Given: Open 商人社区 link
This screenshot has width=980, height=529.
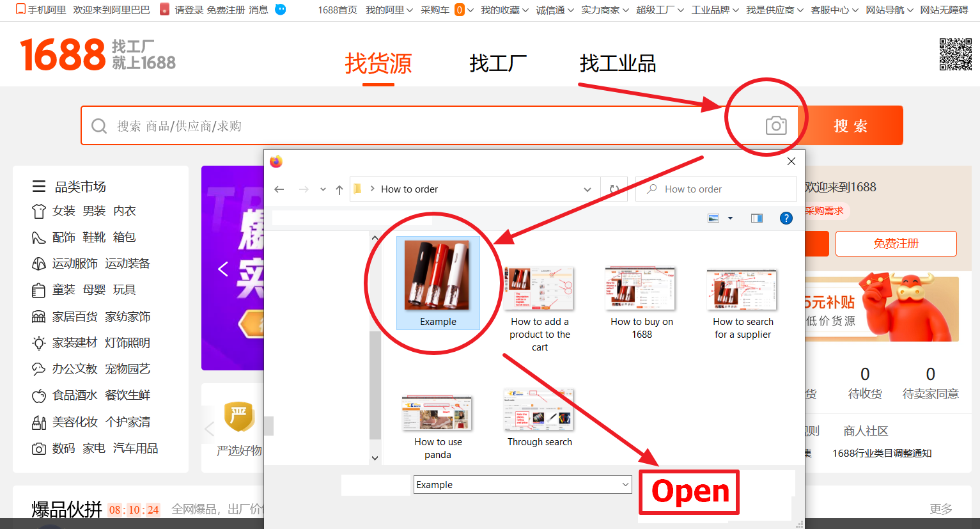Looking at the screenshot, I should click(866, 431).
